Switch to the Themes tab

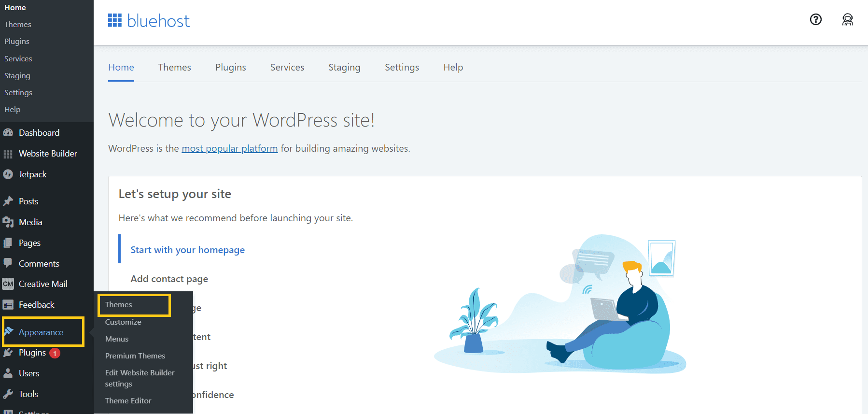[175, 67]
